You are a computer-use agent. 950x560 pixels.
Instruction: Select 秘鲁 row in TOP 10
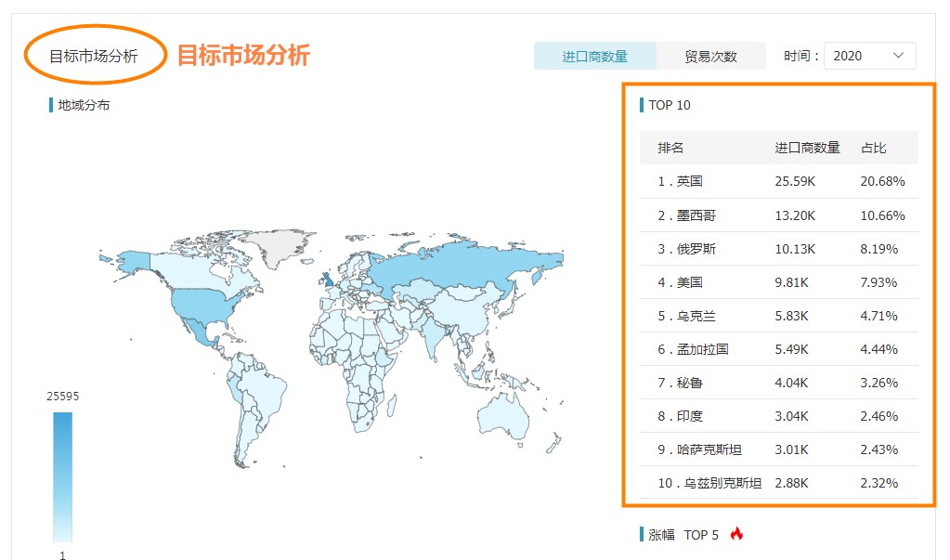click(778, 383)
